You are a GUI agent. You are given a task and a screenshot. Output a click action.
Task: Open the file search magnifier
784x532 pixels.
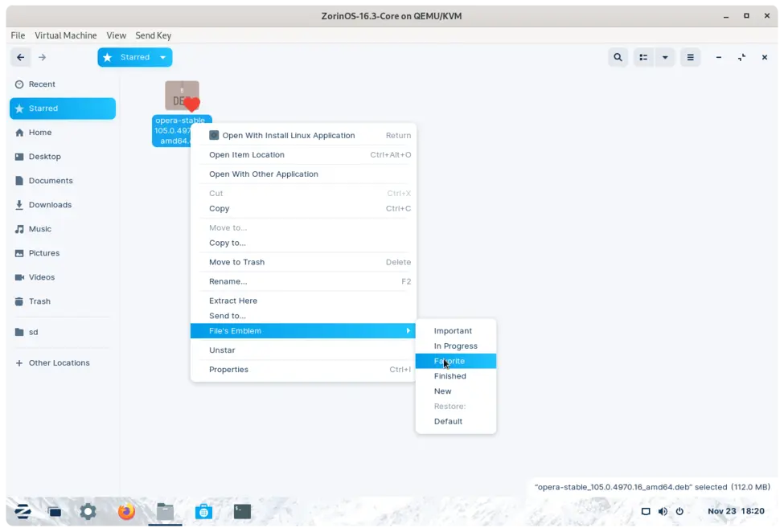coord(618,57)
